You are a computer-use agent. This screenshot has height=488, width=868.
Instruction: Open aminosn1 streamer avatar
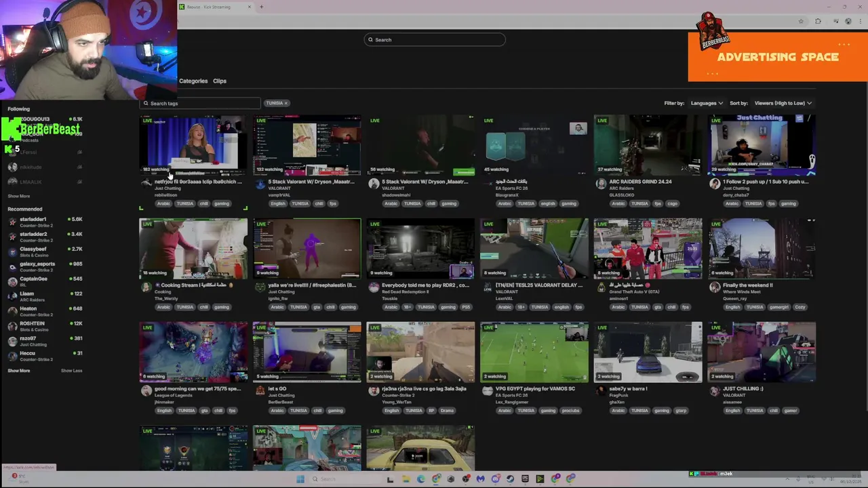pyautogui.click(x=601, y=287)
